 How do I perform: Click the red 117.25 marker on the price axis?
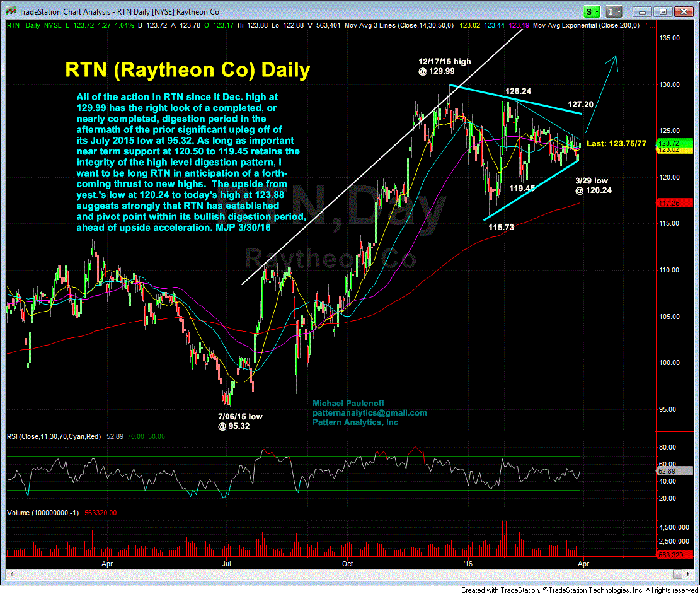[674, 204]
